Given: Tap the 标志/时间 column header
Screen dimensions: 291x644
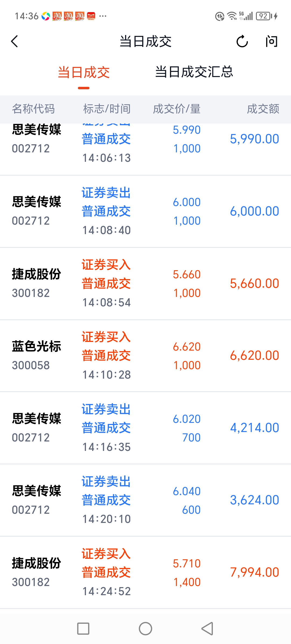Looking at the screenshot, I should click(x=107, y=109).
